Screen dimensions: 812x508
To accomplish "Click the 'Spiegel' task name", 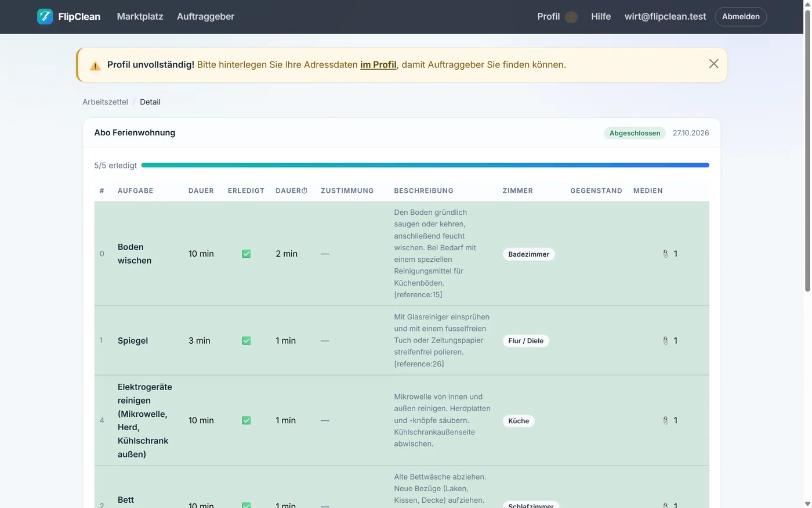I will 133,341.
